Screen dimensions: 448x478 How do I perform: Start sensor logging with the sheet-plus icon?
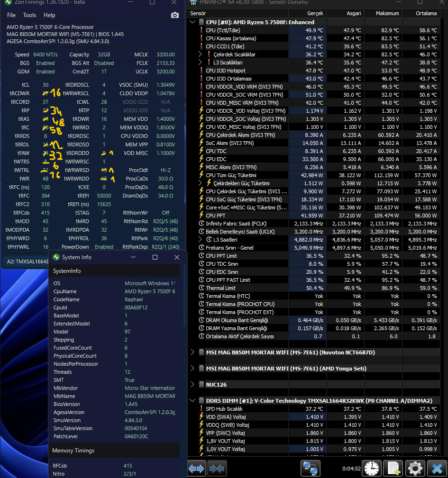point(393,468)
